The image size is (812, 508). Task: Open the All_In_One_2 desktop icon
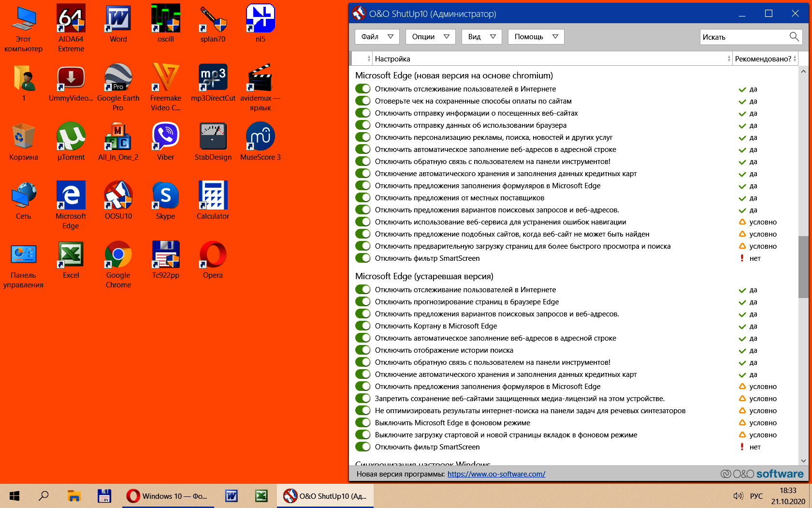118,141
